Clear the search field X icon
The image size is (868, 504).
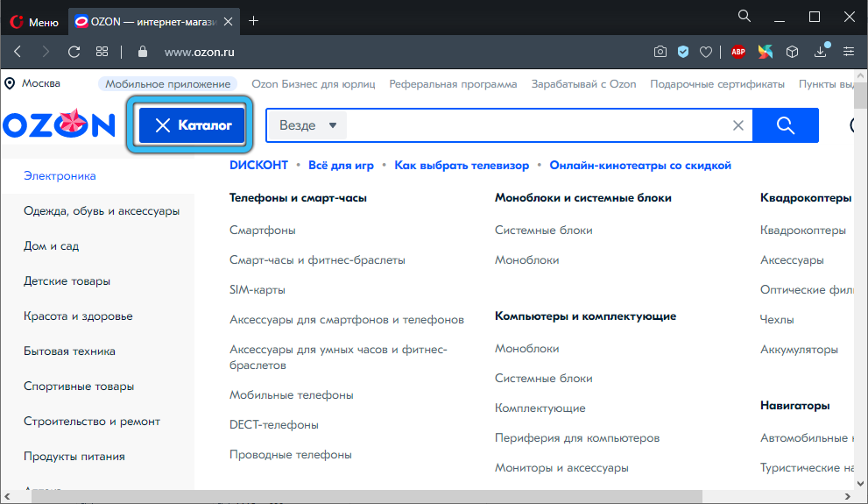pyautogui.click(x=737, y=125)
